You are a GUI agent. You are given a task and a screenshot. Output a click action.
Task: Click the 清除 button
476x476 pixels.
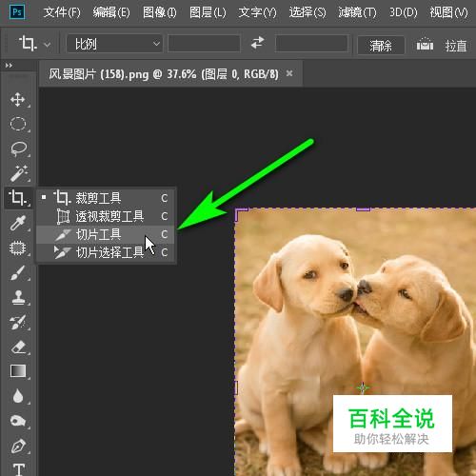tap(381, 46)
